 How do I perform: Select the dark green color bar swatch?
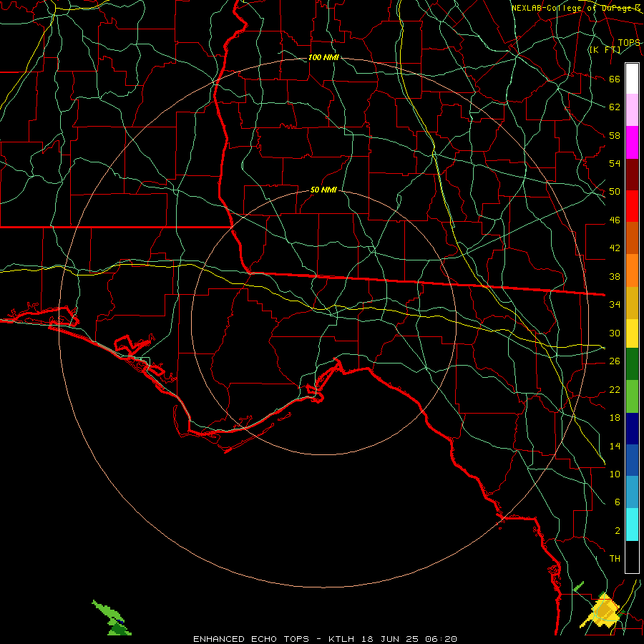[632, 364]
